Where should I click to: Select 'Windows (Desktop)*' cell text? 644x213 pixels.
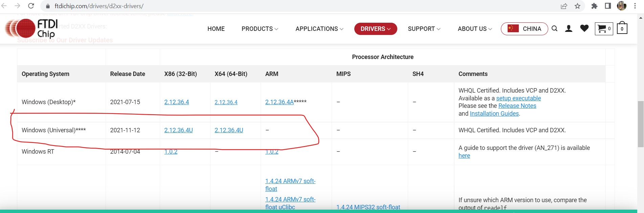pyautogui.click(x=49, y=102)
